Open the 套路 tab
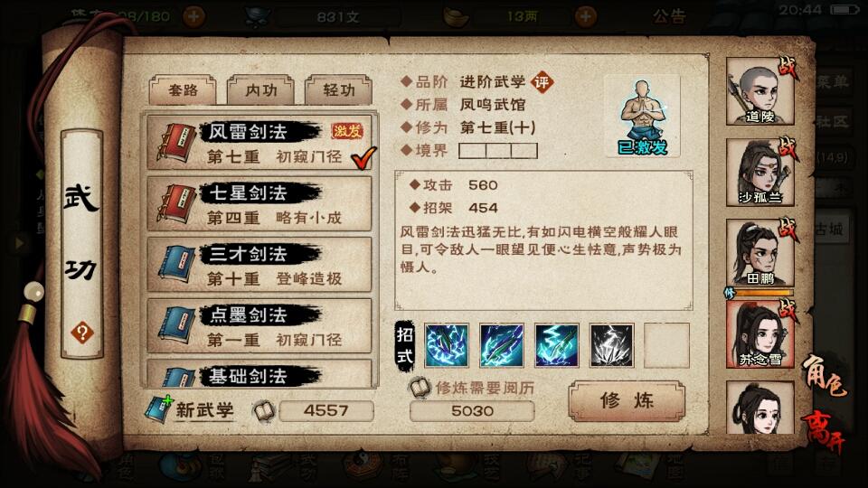The image size is (868, 488). pos(183,89)
